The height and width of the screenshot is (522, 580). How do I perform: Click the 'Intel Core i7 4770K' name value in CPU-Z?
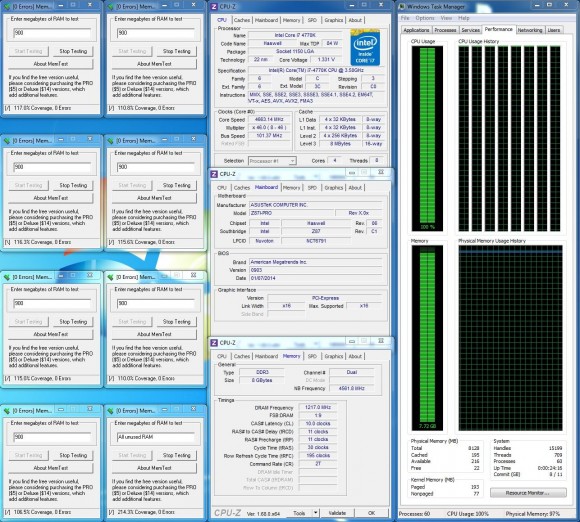coord(294,35)
